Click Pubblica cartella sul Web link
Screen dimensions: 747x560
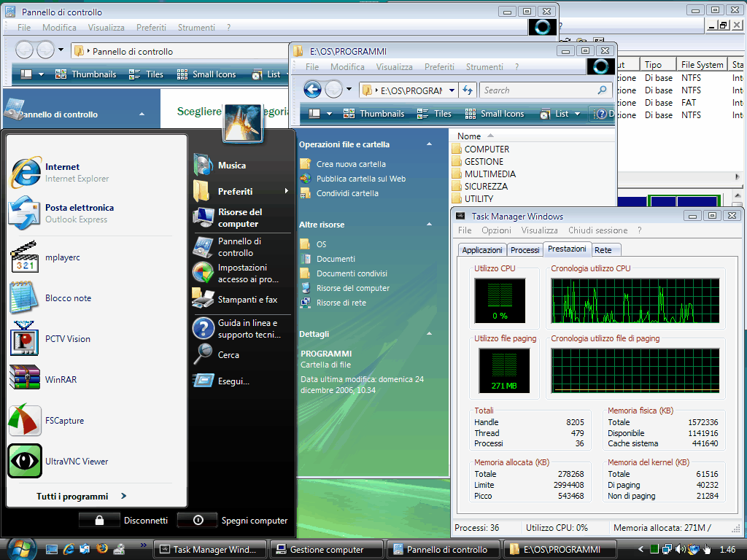[360, 179]
